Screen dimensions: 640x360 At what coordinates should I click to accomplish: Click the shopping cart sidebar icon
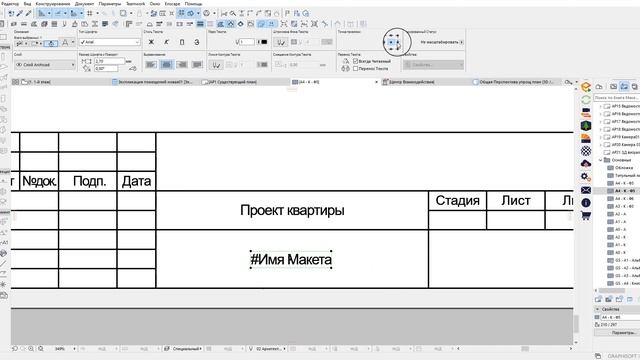coord(586,216)
